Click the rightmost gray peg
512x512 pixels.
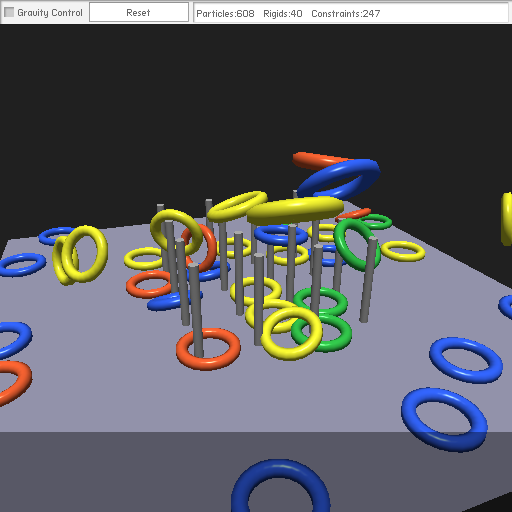click(x=368, y=279)
